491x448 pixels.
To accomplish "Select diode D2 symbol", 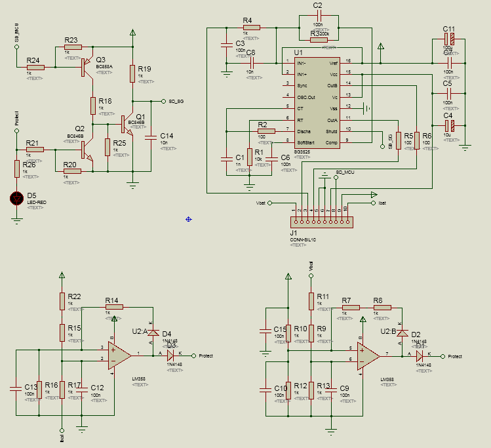I will (x=402, y=333).
